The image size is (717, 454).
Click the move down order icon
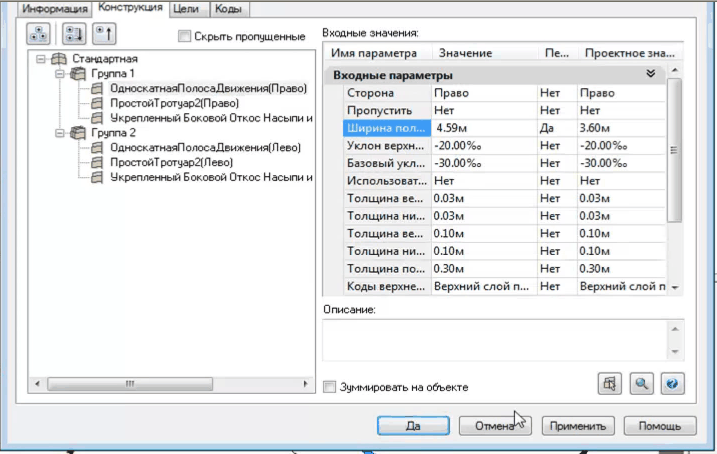[72, 35]
